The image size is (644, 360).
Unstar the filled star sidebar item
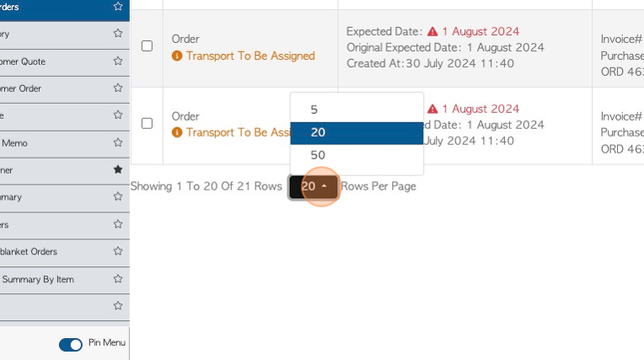(x=118, y=169)
